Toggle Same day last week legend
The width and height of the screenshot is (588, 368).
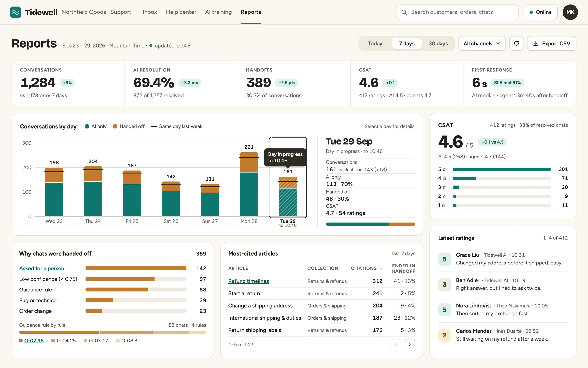[177, 126]
